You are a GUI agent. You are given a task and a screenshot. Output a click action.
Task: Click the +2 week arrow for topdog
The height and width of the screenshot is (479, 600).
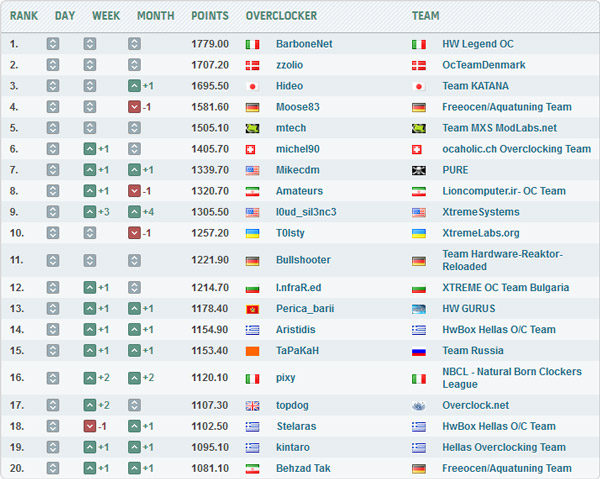click(90, 405)
